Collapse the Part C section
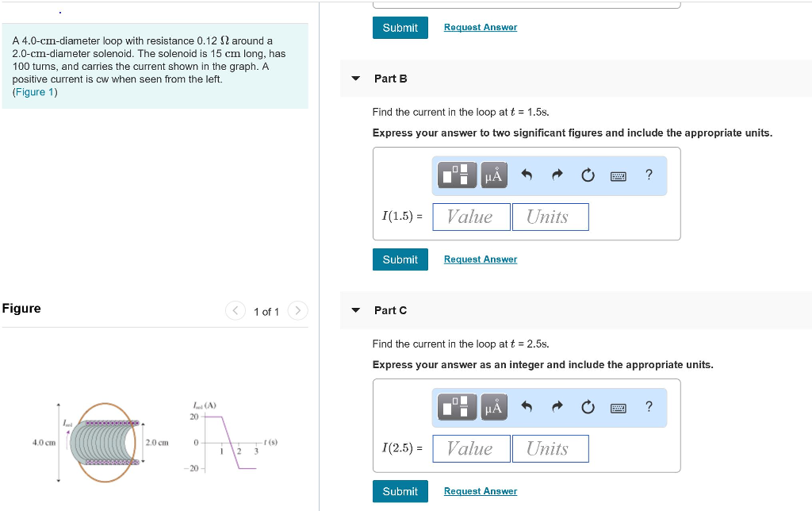 click(x=355, y=310)
